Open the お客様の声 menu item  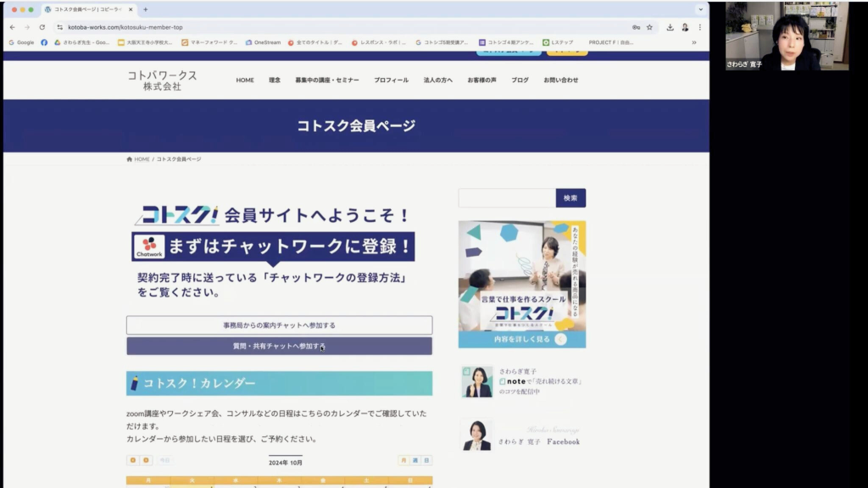tap(481, 80)
